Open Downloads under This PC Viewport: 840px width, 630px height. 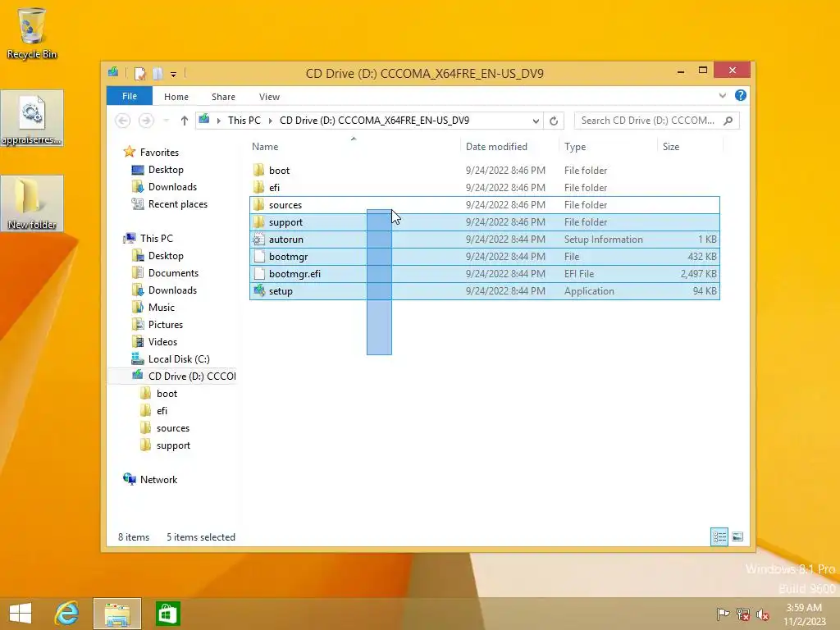click(x=172, y=290)
